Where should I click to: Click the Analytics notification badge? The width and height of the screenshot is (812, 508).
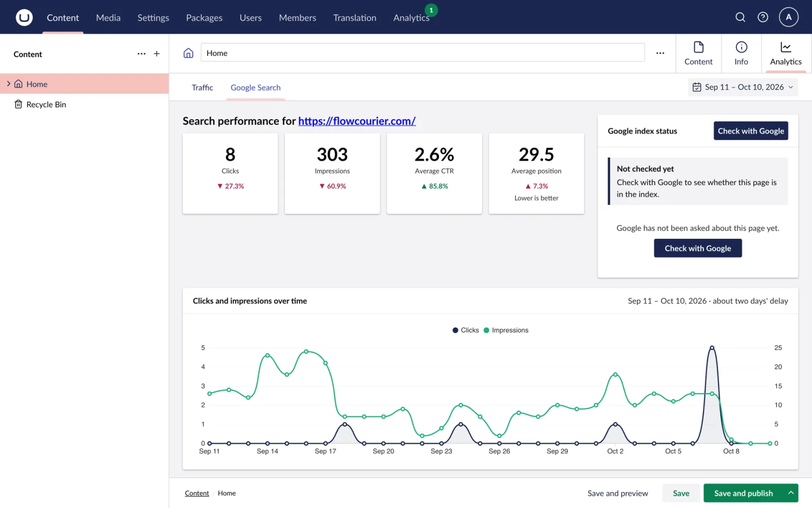431,10
